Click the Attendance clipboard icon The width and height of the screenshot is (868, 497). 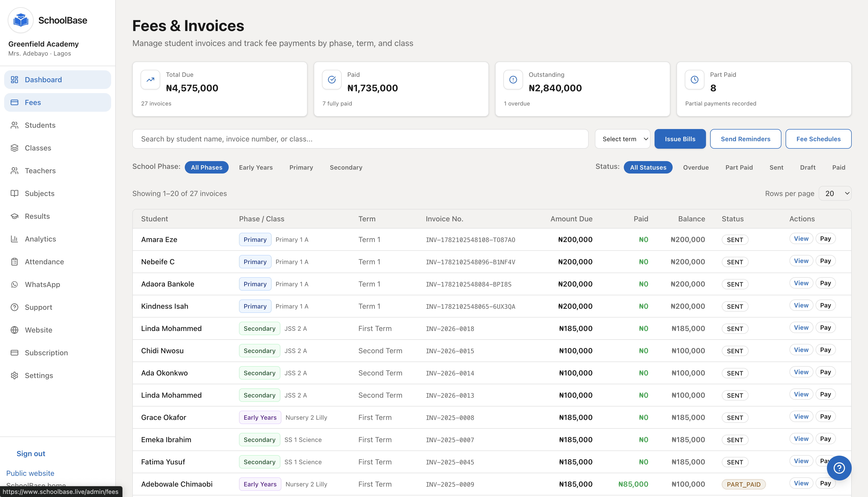[14, 262]
